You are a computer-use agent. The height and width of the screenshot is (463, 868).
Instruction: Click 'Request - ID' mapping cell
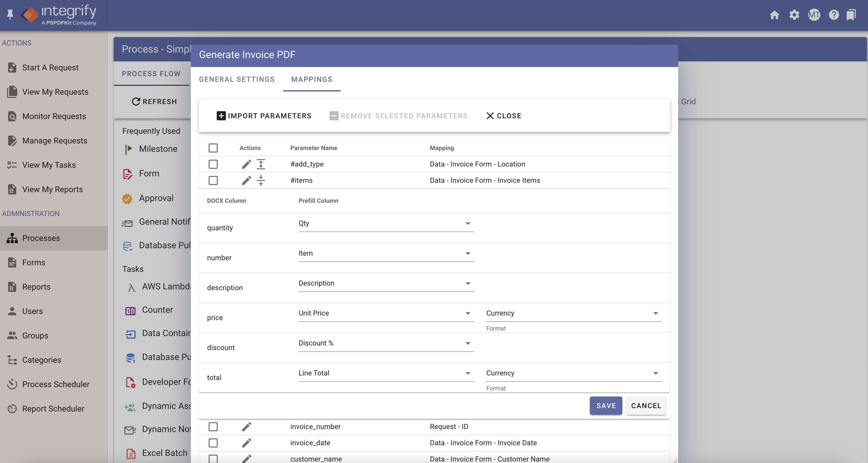pos(449,427)
